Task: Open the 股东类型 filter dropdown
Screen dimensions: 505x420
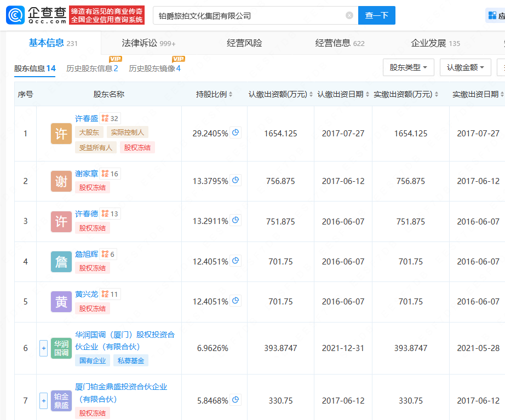Action: (x=408, y=67)
